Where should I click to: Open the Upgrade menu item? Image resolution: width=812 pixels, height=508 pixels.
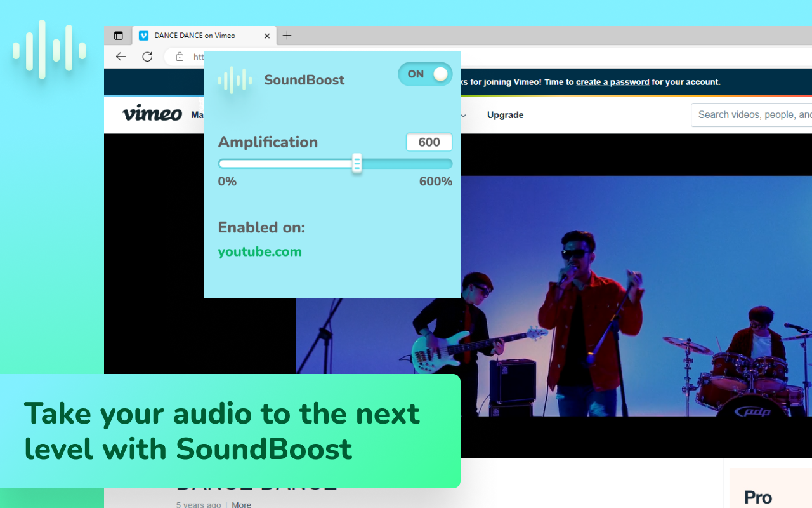click(505, 115)
